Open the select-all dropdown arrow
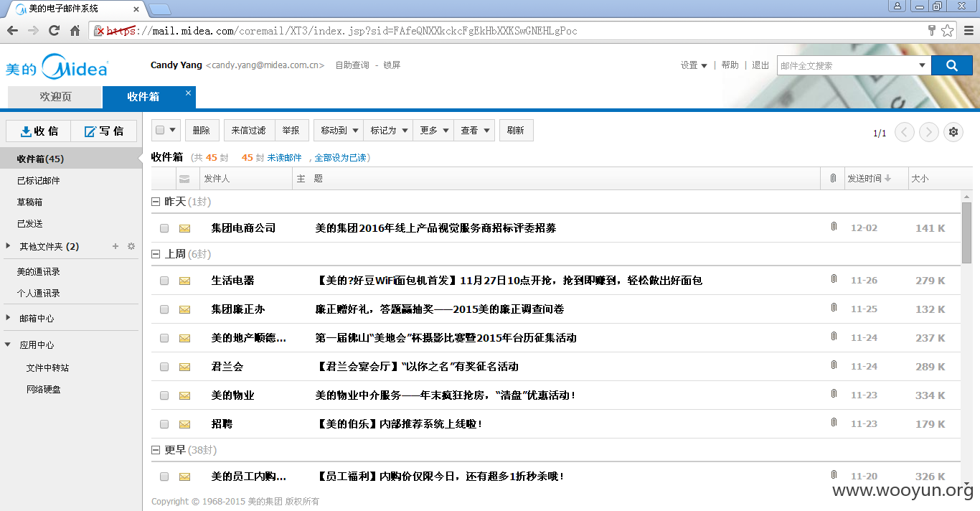 173,130
